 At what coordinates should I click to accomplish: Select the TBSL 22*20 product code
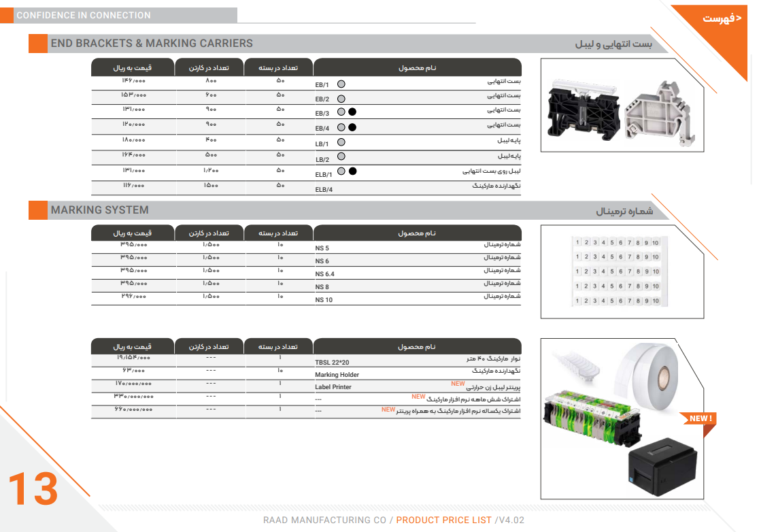pyautogui.click(x=332, y=363)
